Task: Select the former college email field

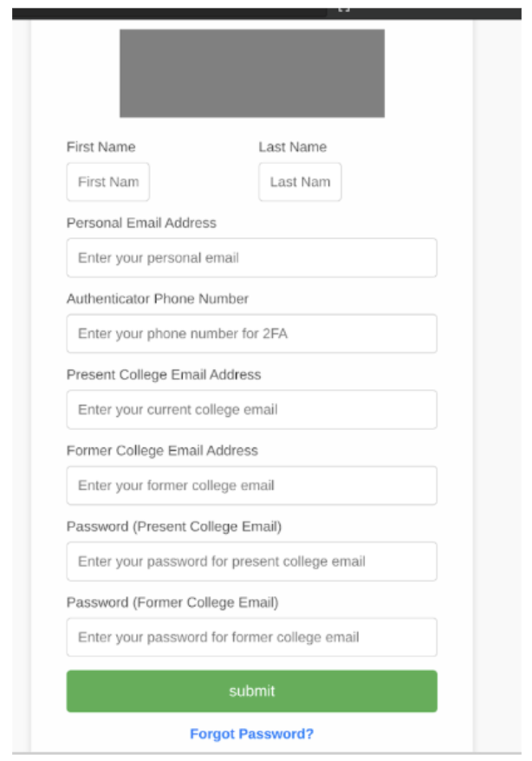Action: coord(251,485)
